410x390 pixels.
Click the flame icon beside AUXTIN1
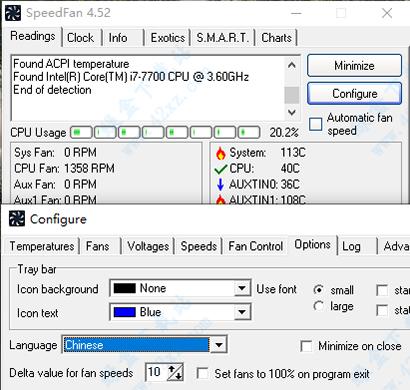coord(220,199)
